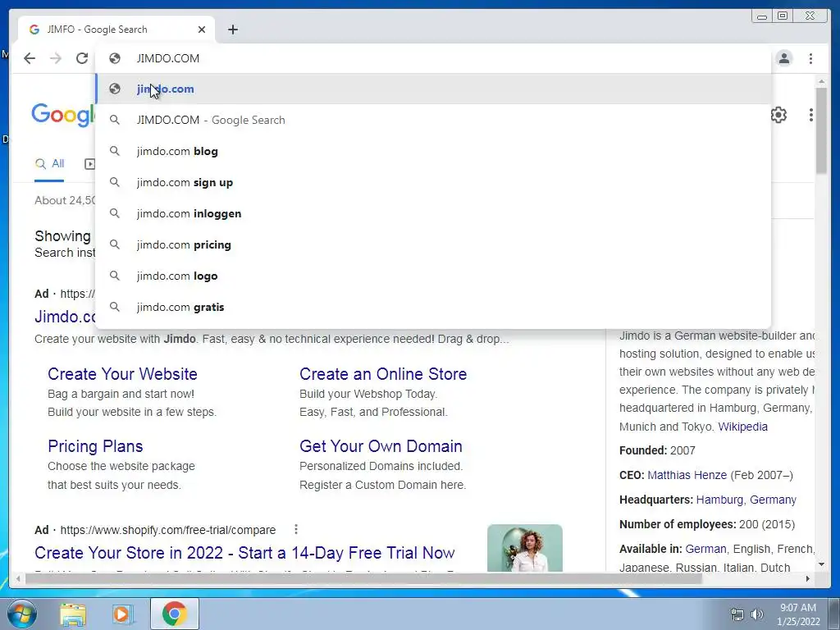Click 'Hamburg, Germany' headquarters link
The height and width of the screenshot is (630, 840).
[x=746, y=500]
